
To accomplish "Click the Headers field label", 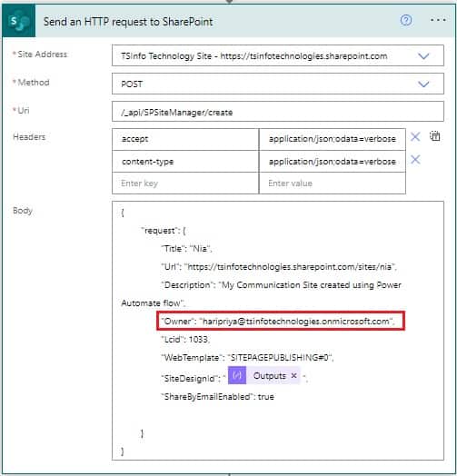I will point(29,136).
